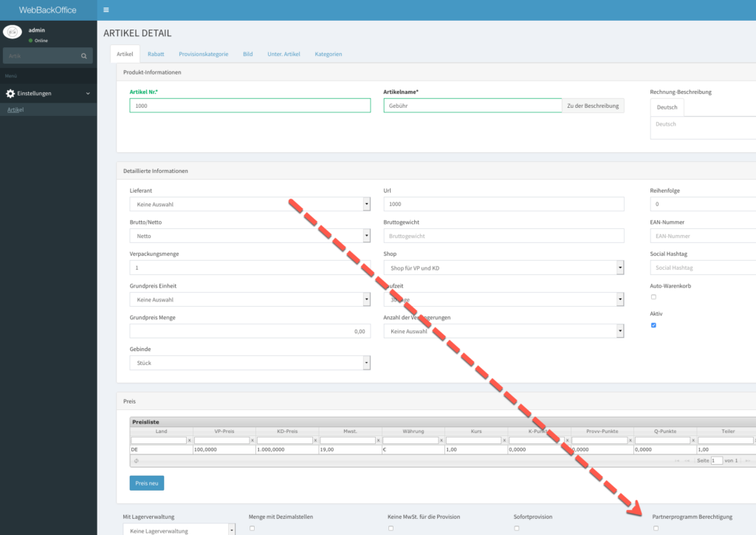Image resolution: width=756 pixels, height=535 pixels.
Task: Open the Anzahl der Verlängerungen dropdown
Action: (x=504, y=331)
